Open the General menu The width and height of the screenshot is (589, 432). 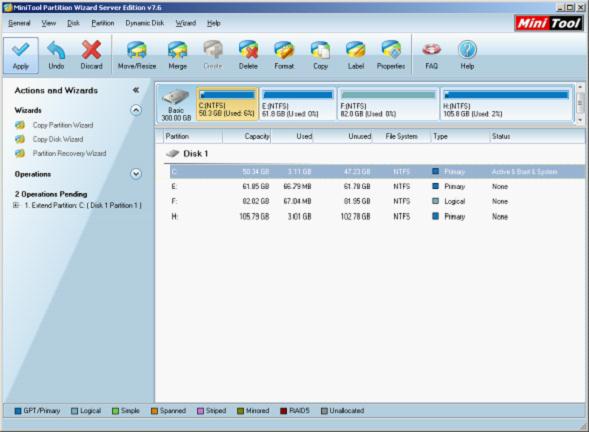(x=19, y=23)
